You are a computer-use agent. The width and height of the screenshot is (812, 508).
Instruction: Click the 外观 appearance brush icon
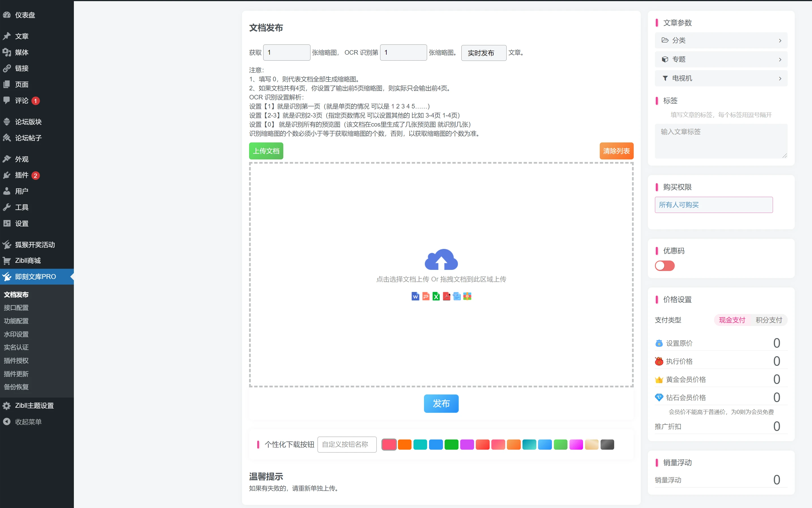pos(7,159)
